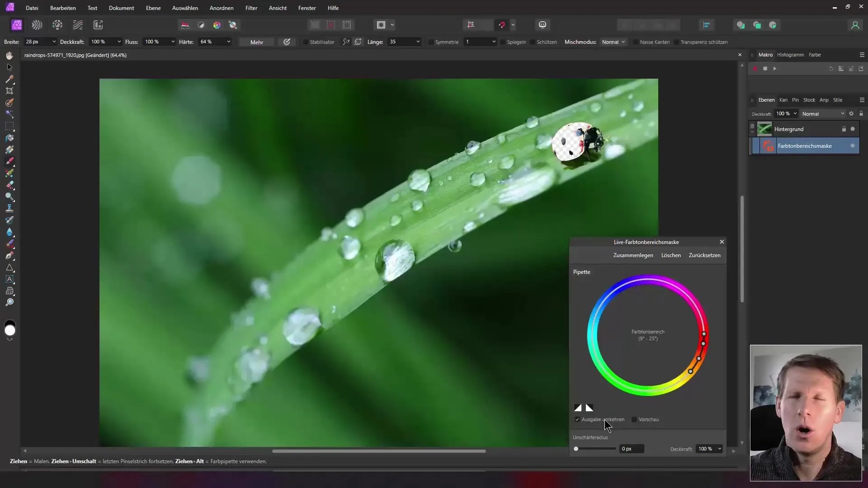Image resolution: width=868 pixels, height=488 pixels.
Task: Open the Härte dropdown
Action: 229,42
